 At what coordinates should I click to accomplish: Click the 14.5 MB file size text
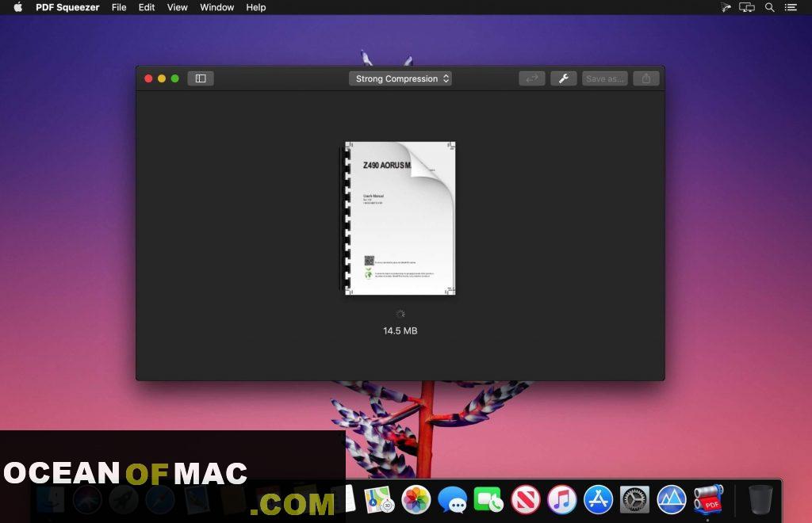(x=400, y=330)
